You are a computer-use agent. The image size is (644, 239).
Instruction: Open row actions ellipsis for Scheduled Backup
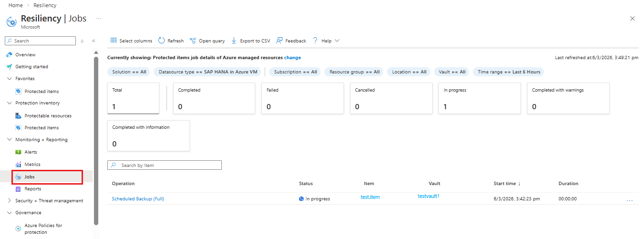click(x=630, y=200)
